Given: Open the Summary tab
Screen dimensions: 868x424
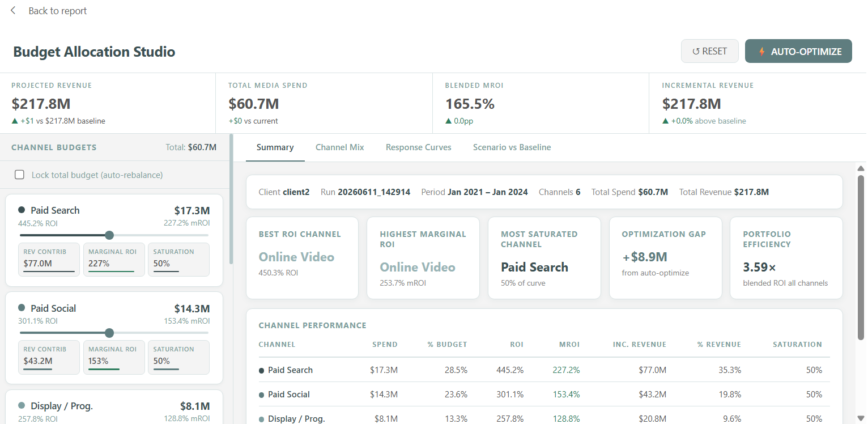Looking at the screenshot, I should click(x=275, y=147).
